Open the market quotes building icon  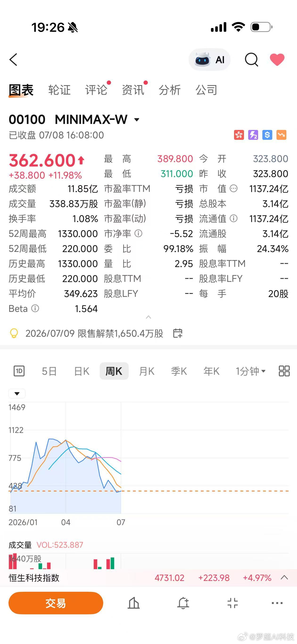(134, 603)
